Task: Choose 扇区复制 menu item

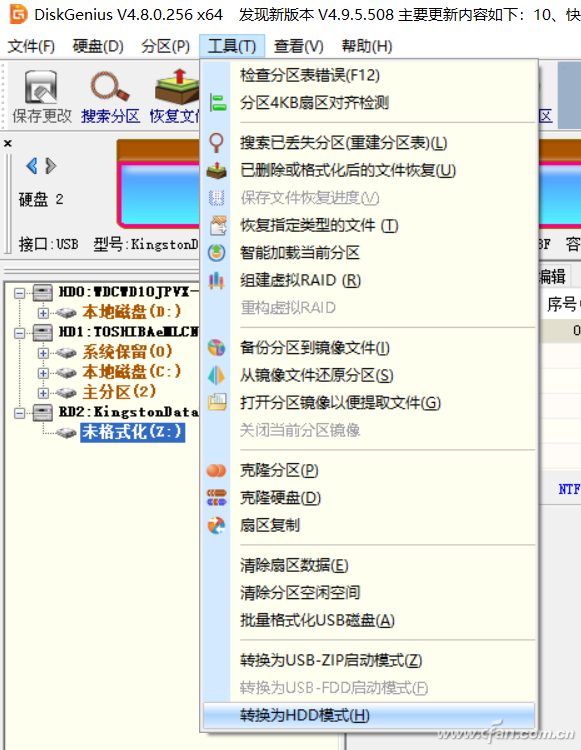Action: pos(369,526)
